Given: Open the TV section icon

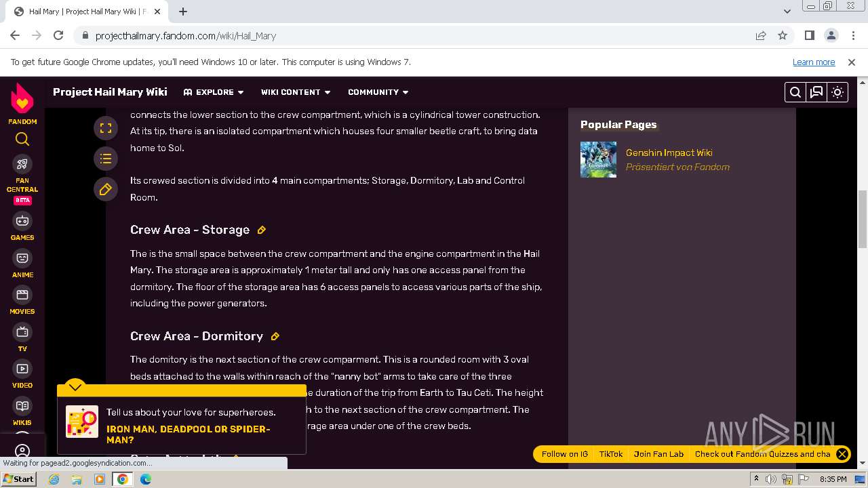Looking at the screenshot, I should (22, 332).
